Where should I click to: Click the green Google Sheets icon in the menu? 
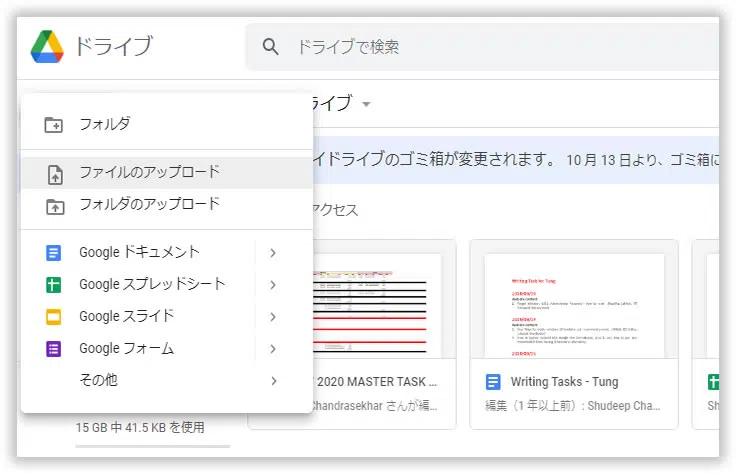[54, 284]
